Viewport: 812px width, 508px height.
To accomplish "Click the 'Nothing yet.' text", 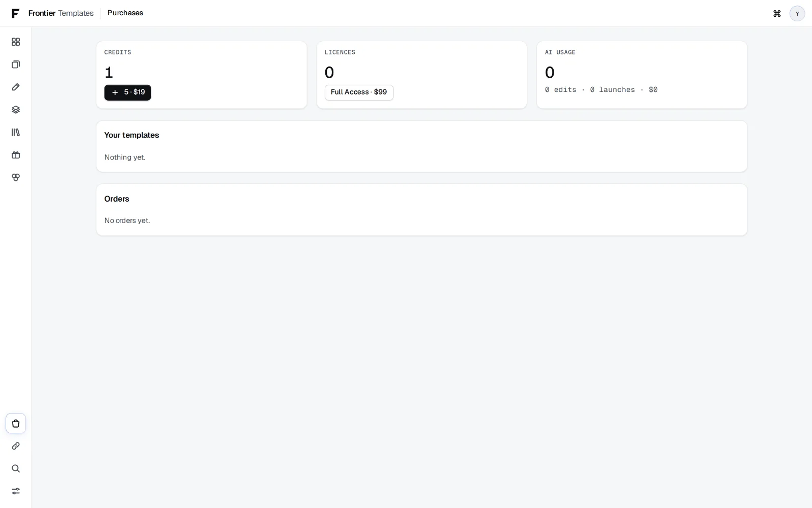I will (x=125, y=157).
